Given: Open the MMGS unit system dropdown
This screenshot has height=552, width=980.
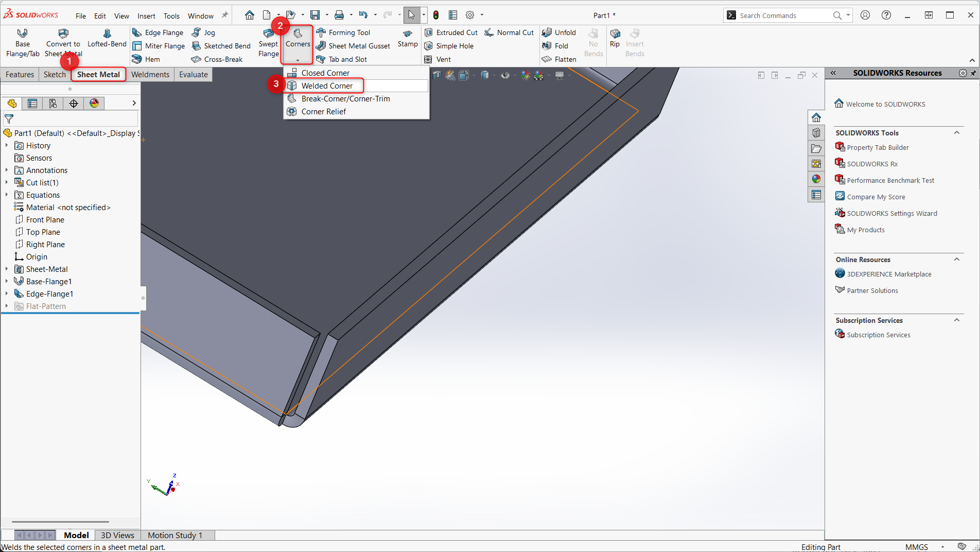Looking at the screenshot, I should click(x=942, y=547).
